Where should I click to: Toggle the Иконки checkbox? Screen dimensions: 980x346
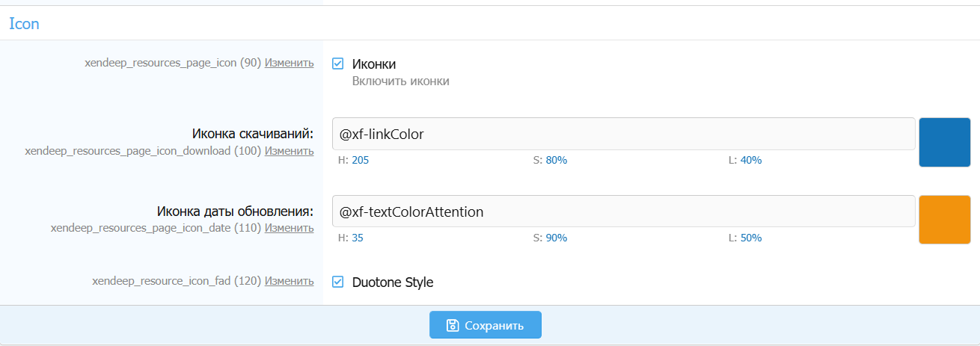pyautogui.click(x=337, y=64)
